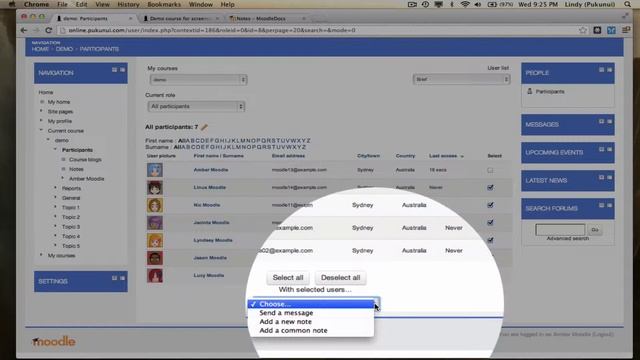Dock the Search Forums block icon
The height and width of the screenshot is (360, 640).
(609, 205)
